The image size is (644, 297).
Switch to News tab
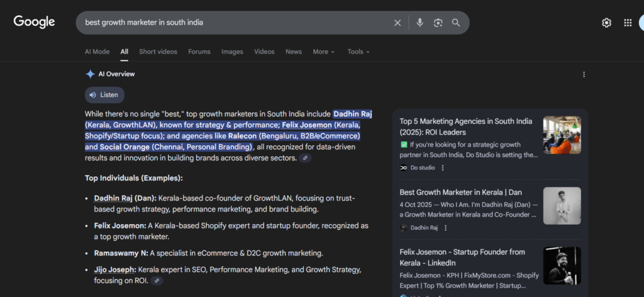[x=294, y=52]
